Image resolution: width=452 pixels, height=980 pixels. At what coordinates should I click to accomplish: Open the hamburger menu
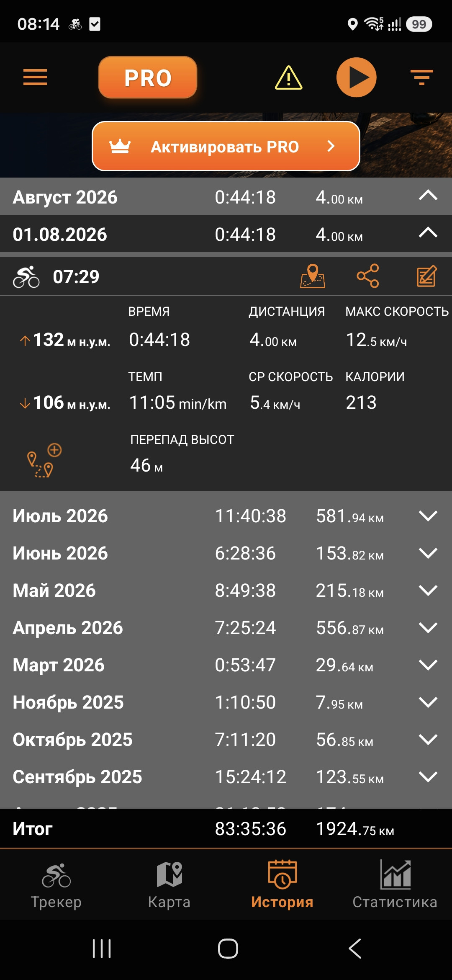click(x=35, y=77)
